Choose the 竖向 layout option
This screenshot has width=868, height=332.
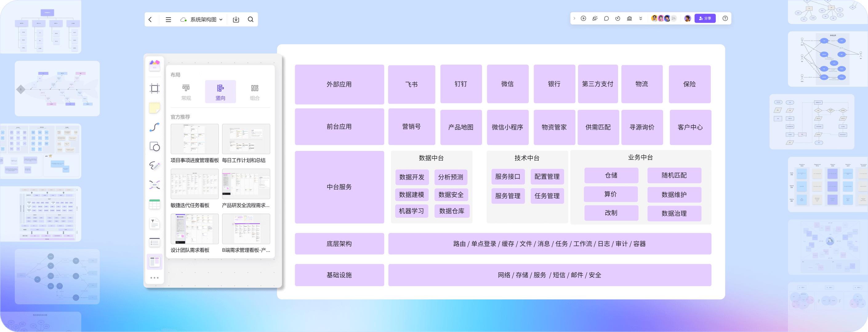(x=220, y=92)
